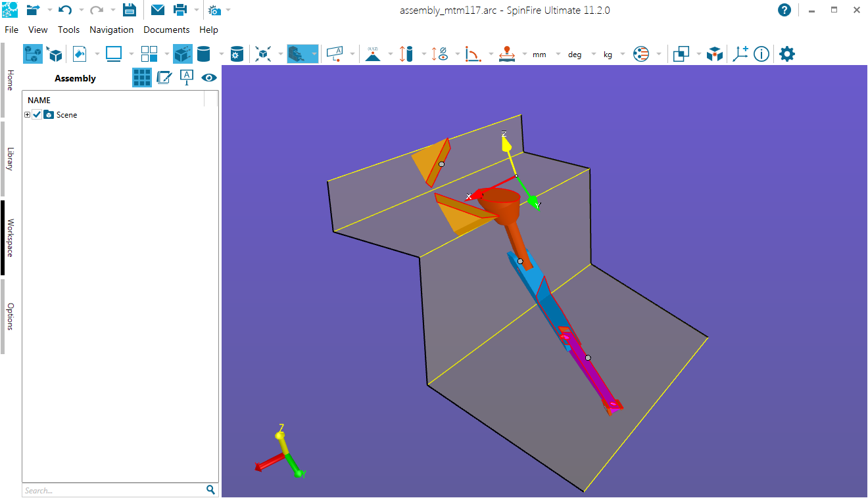
Task: Click the undo arrow icon
Action: coord(65,10)
